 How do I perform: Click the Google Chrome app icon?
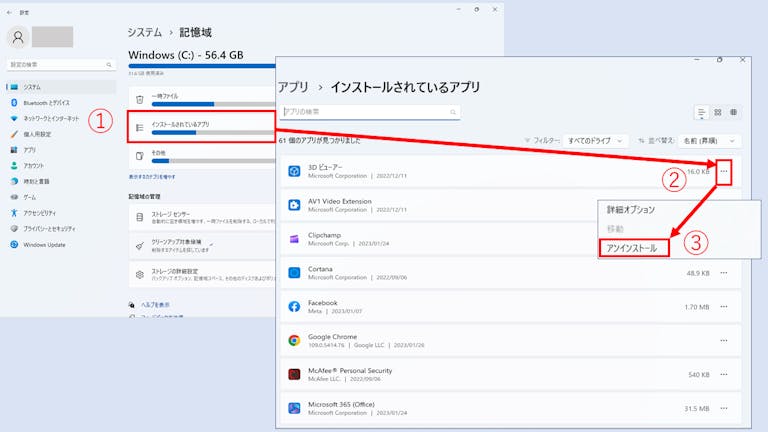[x=294, y=340]
